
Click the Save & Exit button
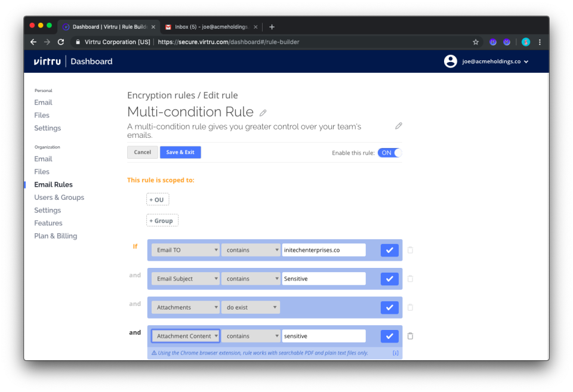click(x=180, y=152)
